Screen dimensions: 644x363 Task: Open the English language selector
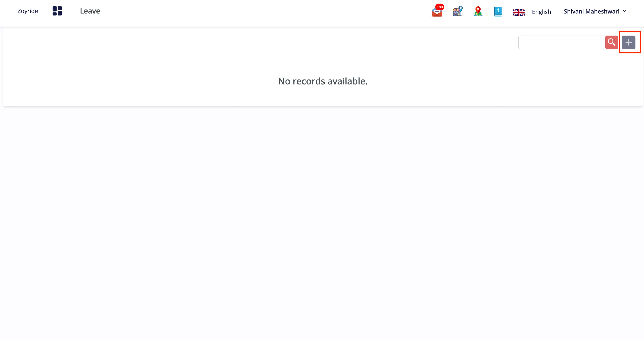[541, 12]
